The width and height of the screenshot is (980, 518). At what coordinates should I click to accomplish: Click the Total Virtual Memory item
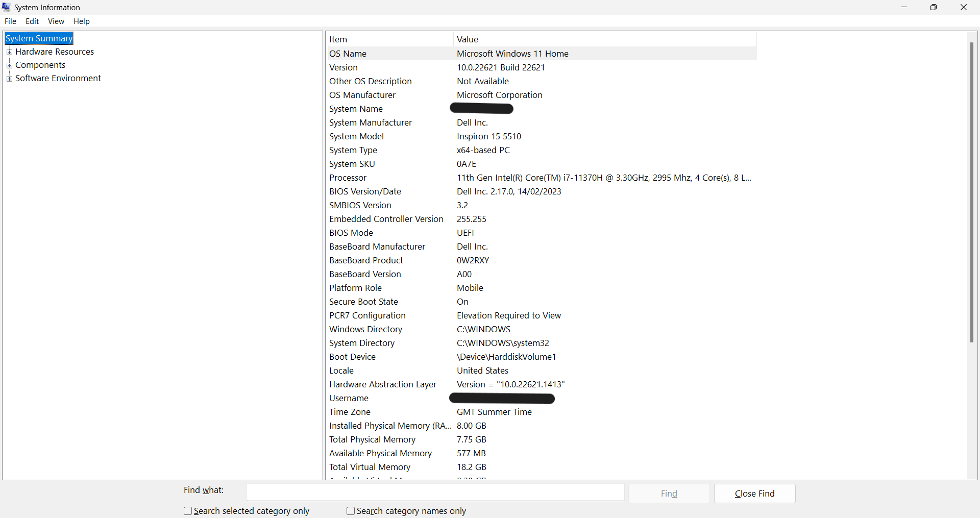pos(370,467)
